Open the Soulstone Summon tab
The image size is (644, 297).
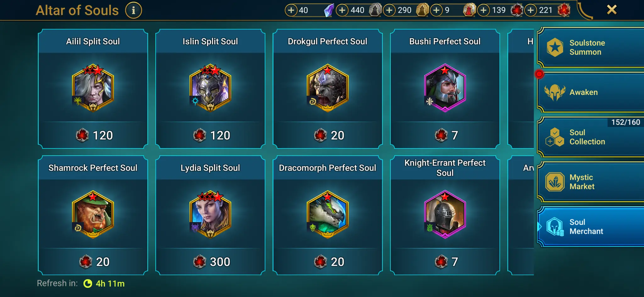click(x=591, y=47)
